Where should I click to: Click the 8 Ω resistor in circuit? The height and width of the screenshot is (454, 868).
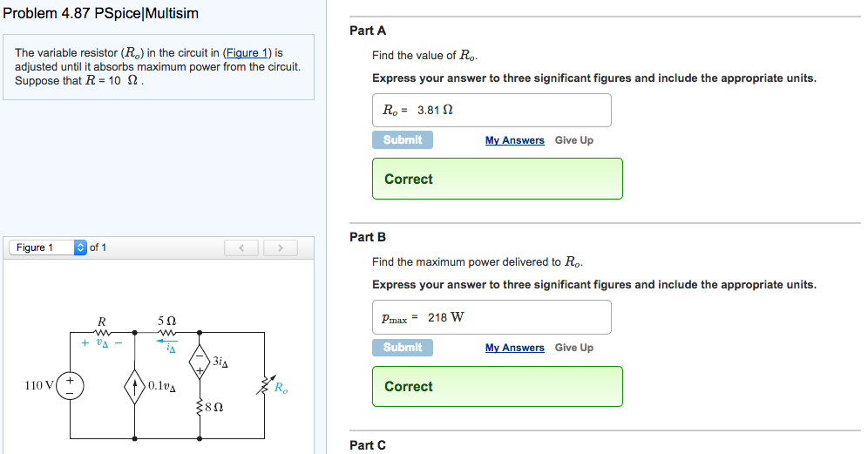(201, 407)
